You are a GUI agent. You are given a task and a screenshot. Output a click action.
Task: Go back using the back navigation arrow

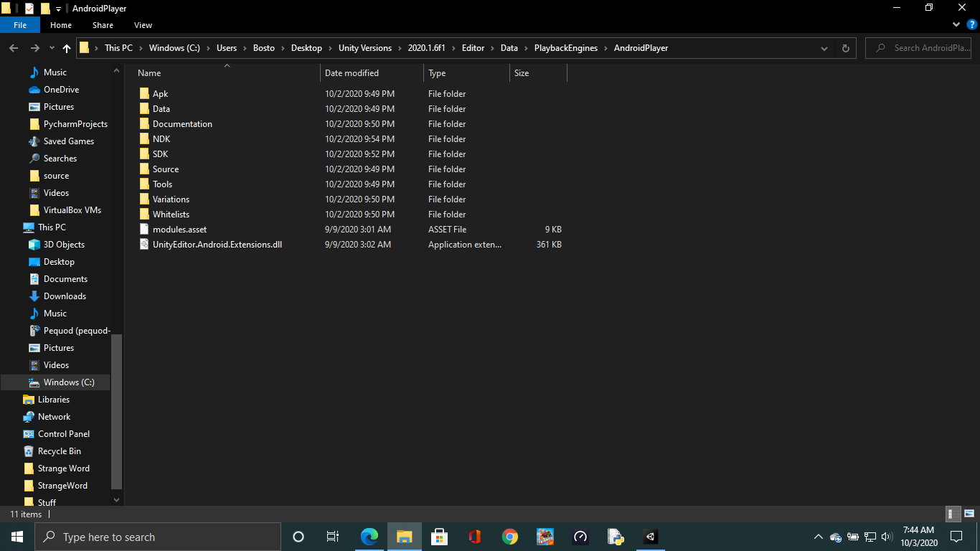point(13,48)
